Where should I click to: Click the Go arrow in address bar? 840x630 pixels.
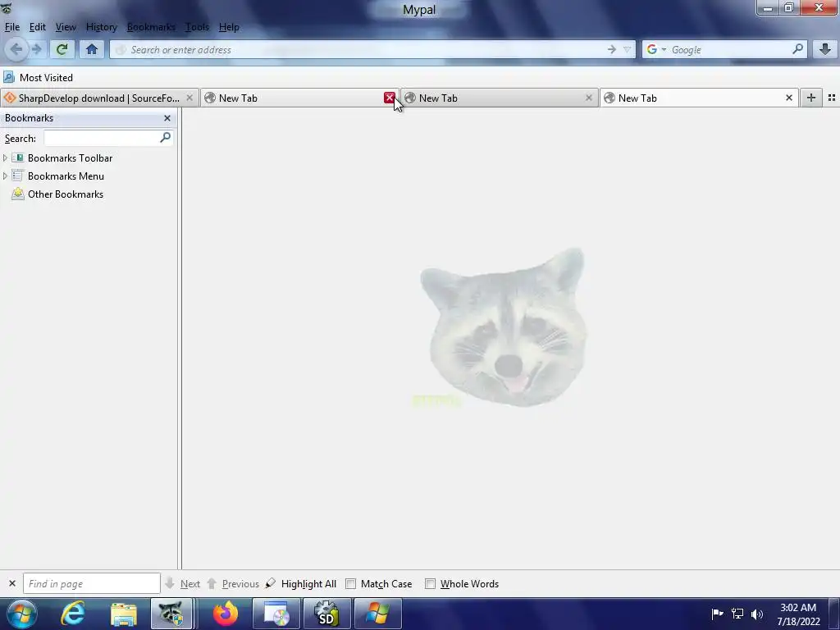pos(612,50)
